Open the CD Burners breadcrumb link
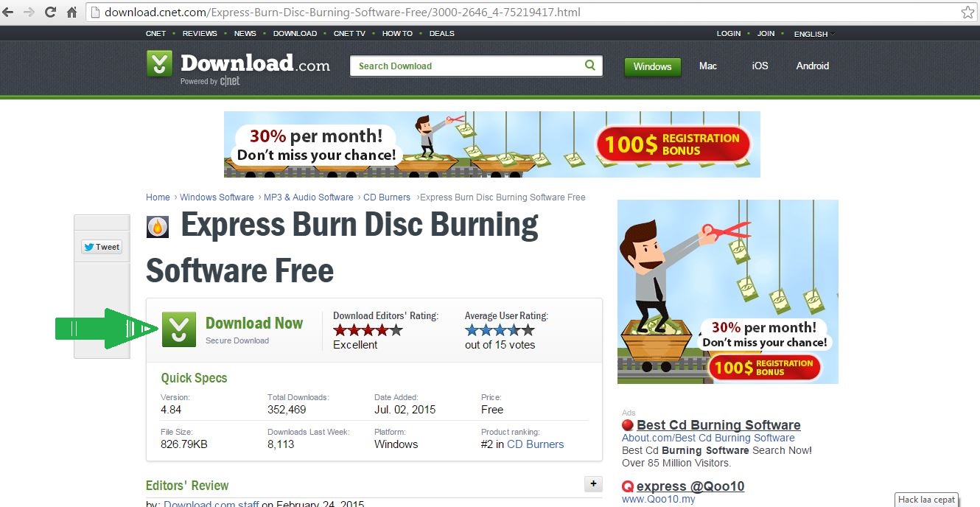The image size is (980, 507). pos(387,197)
